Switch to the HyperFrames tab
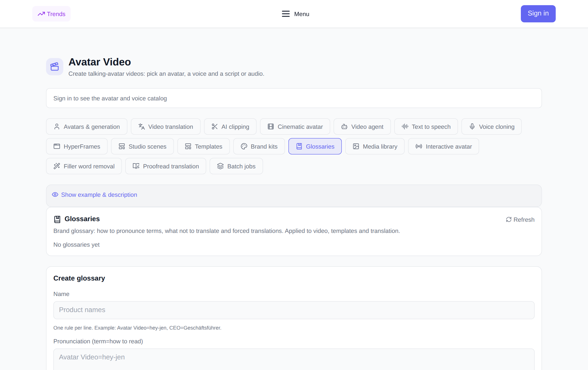588x370 pixels. click(x=77, y=146)
